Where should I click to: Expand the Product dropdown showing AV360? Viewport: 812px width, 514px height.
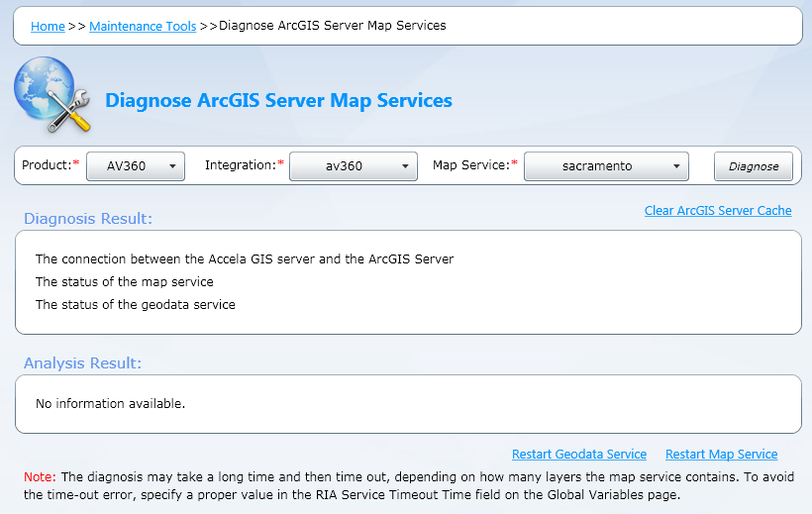(136, 166)
